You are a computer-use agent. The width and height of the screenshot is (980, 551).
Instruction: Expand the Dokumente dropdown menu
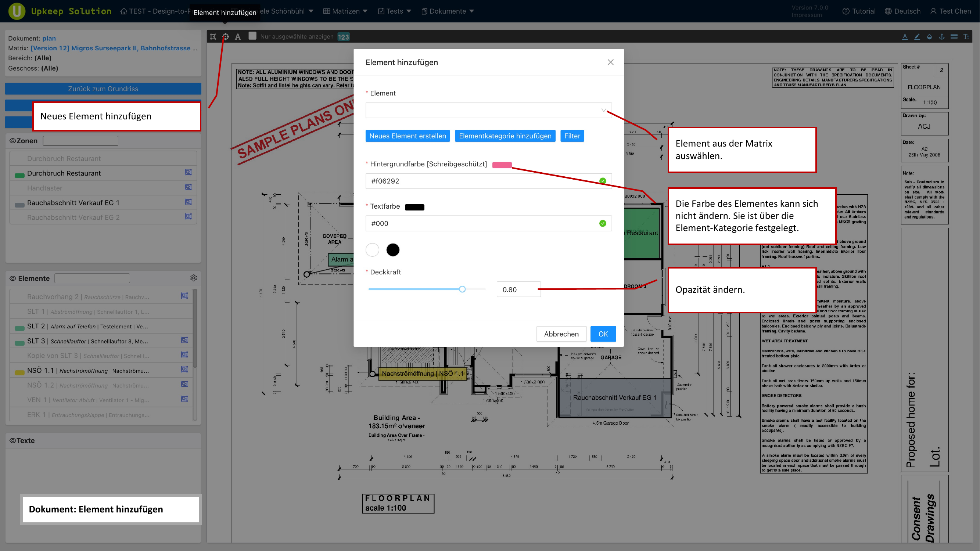click(448, 11)
